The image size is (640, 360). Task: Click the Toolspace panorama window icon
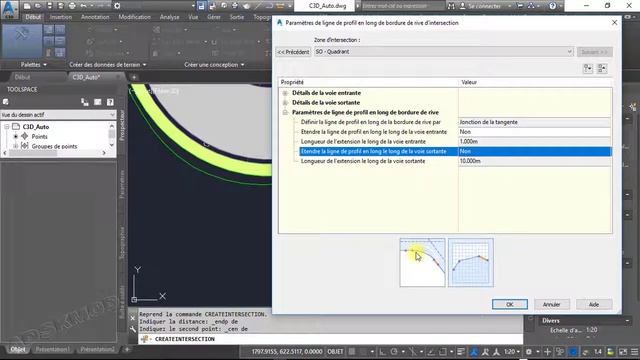tap(98, 102)
